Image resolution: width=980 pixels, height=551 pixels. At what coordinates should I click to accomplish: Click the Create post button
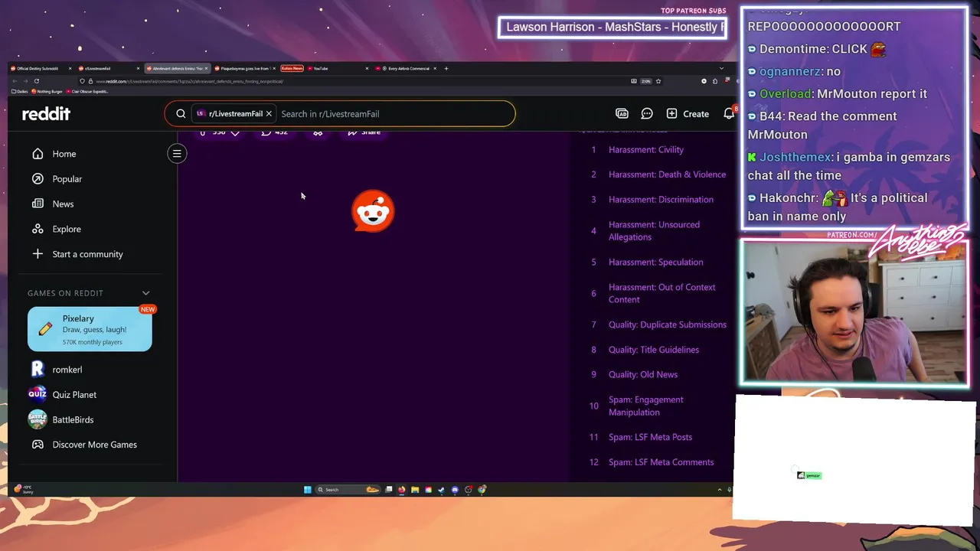[688, 114]
